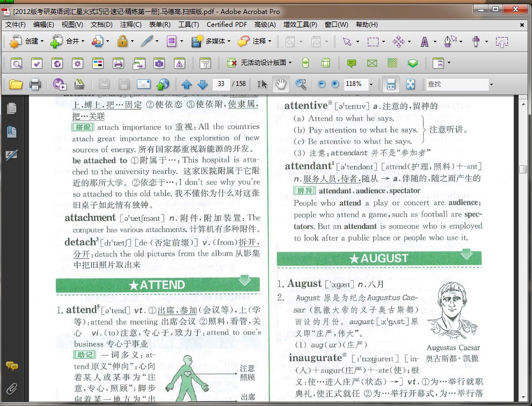This screenshot has height=406, width=532.
Task: Toggle the scrolling fit-width page mode
Action: pyautogui.click(x=391, y=84)
